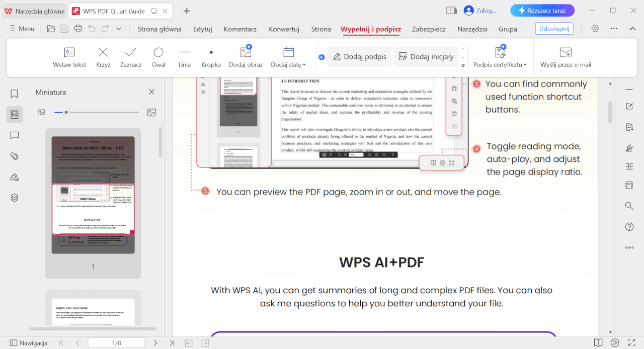644x349 pixels.
Task: Open the signatures panel in sidebar
Action: coord(14,177)
